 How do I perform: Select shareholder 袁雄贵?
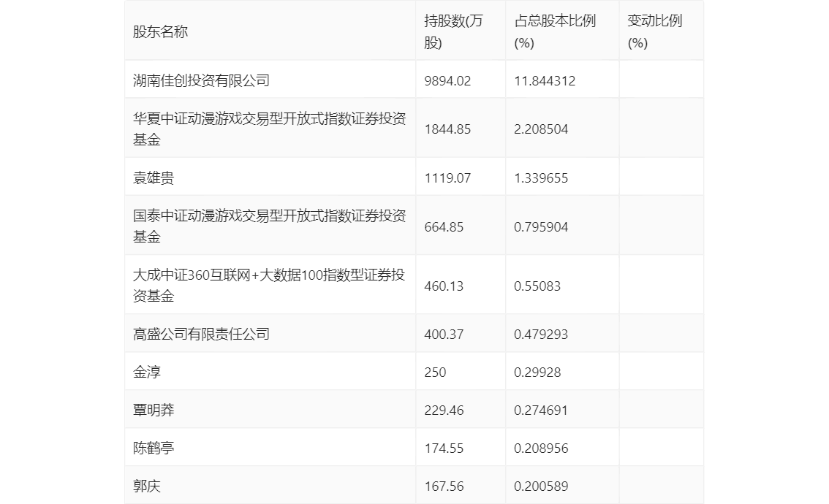154,178
